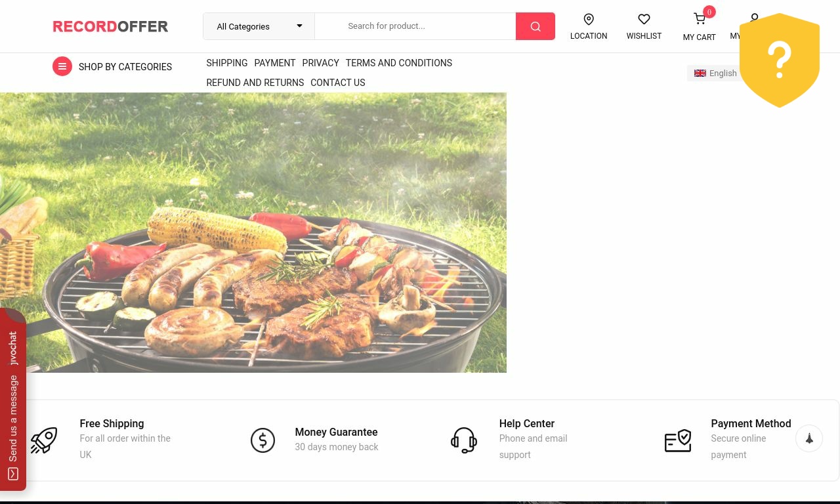Open the Refund and Returns page

255,83
